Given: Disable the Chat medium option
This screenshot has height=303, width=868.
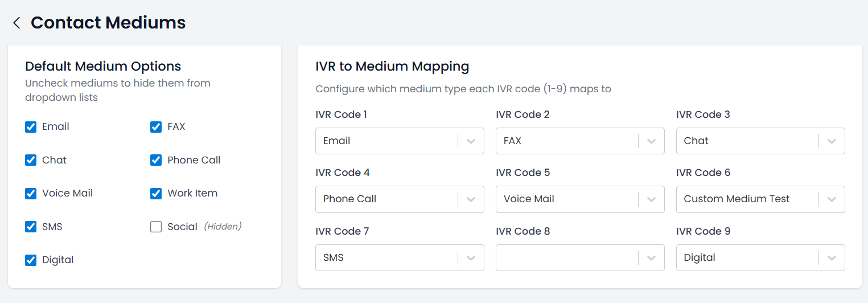Looking at the screenshot, I should tap(31, 160).
